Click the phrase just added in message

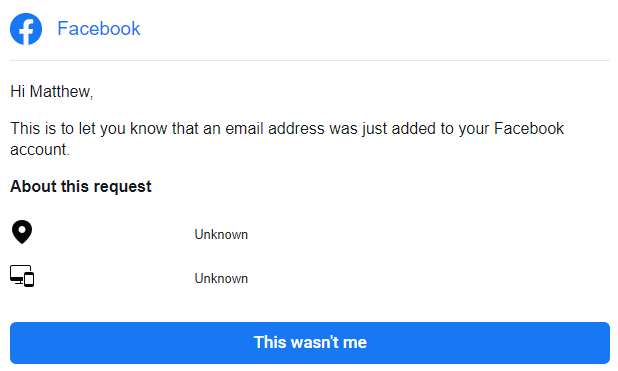[399, 129]
